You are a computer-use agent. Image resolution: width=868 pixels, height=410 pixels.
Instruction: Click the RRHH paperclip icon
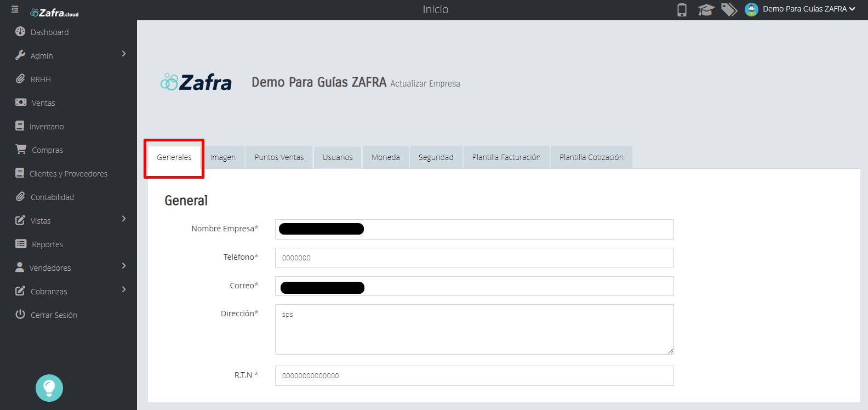(x=20, y=79)
